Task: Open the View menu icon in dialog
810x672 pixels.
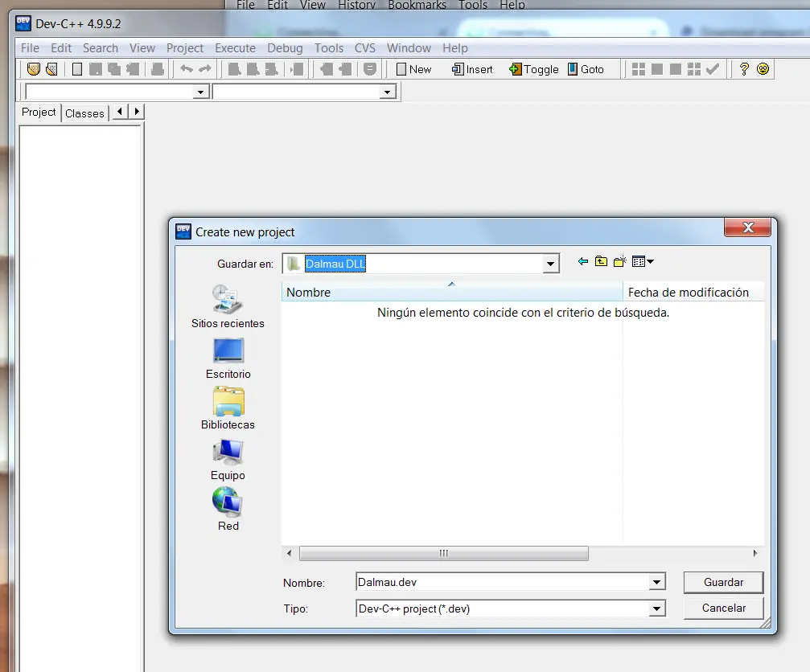Action: (x=643, y=262)
